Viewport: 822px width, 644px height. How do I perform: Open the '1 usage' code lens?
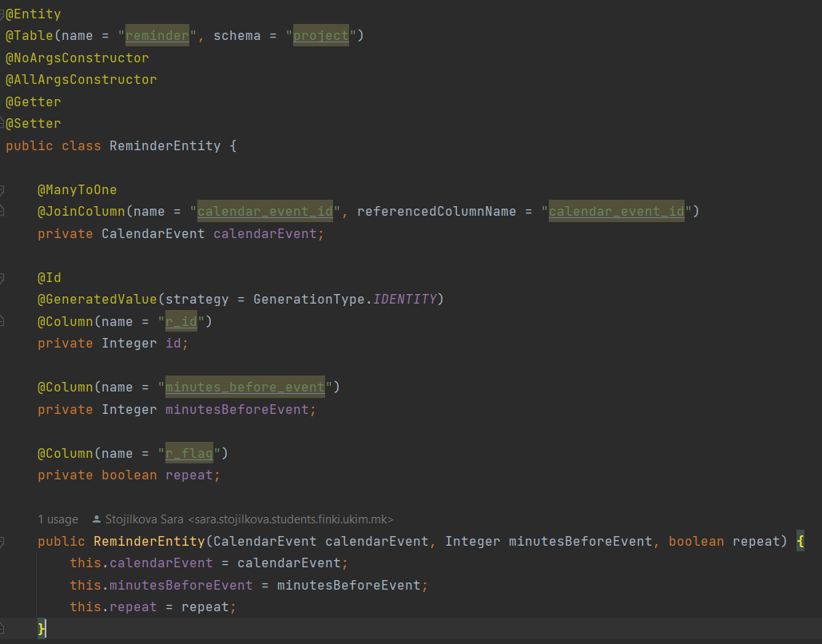(x=58, y=519)
